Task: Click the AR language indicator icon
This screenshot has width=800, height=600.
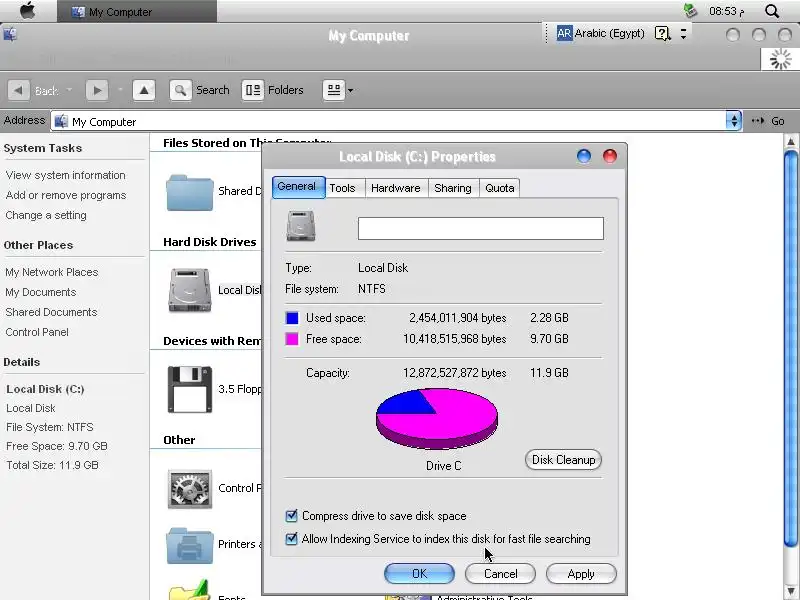Action: 564,34
